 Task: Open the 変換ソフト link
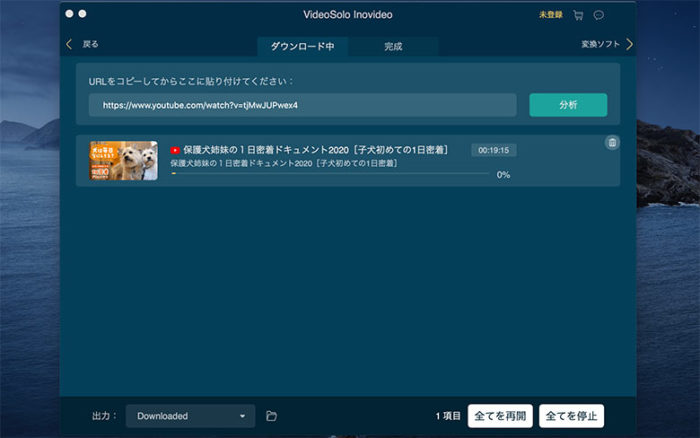[x=600, y=44]
